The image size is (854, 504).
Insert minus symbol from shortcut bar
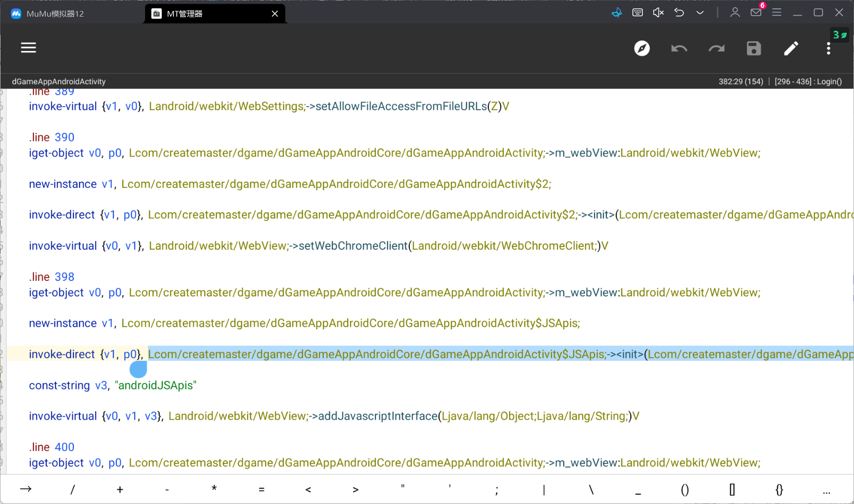167,489
